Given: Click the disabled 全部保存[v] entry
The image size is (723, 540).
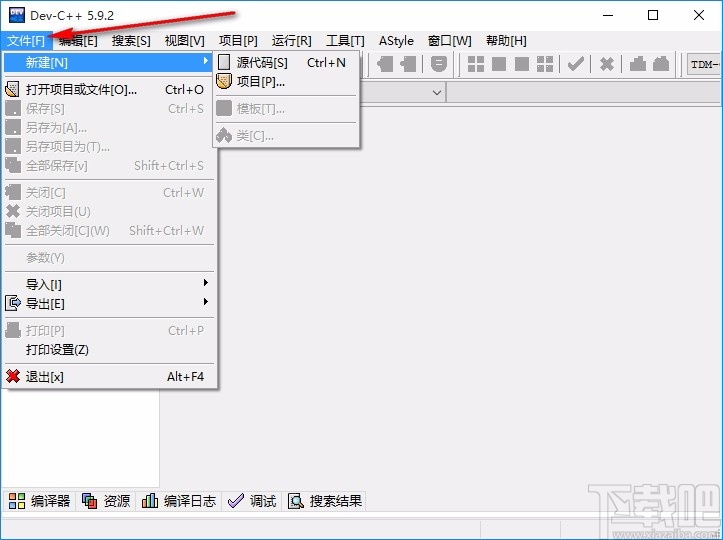Looking at the screenshot, I should pyautogui.click(x=109, y=165).
